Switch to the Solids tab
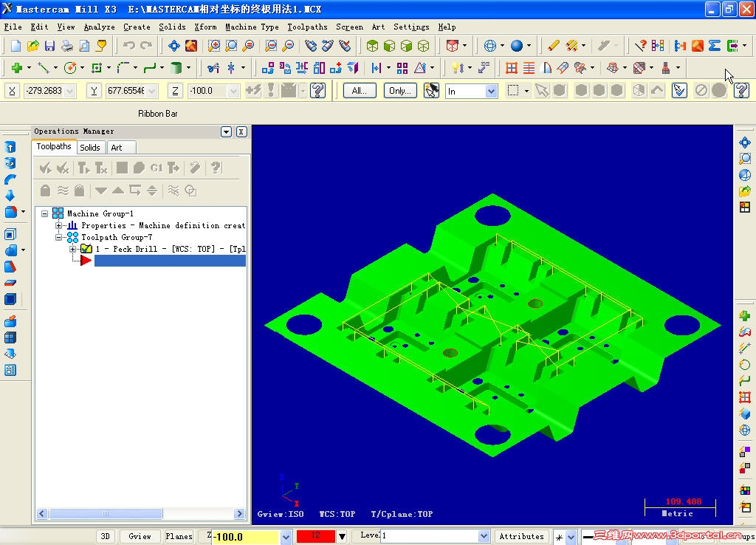This screenshot has height=545, width=756. point(89,148)
